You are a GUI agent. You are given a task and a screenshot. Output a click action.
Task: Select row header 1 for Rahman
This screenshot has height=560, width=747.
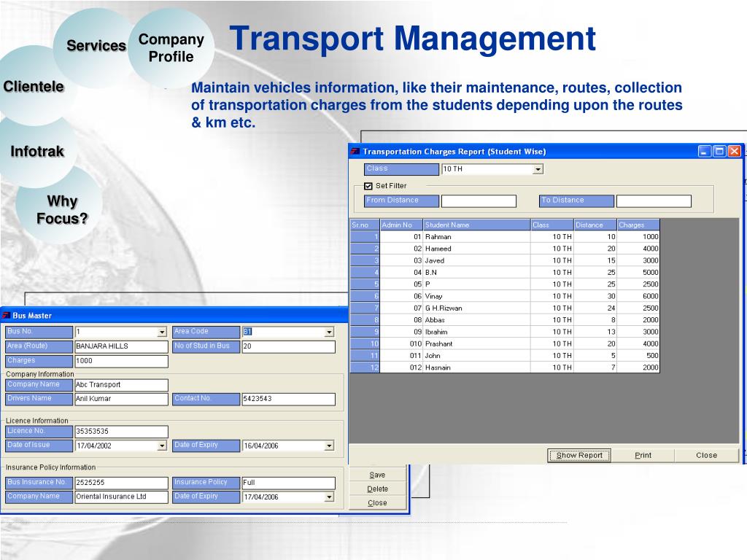point(365,237)
